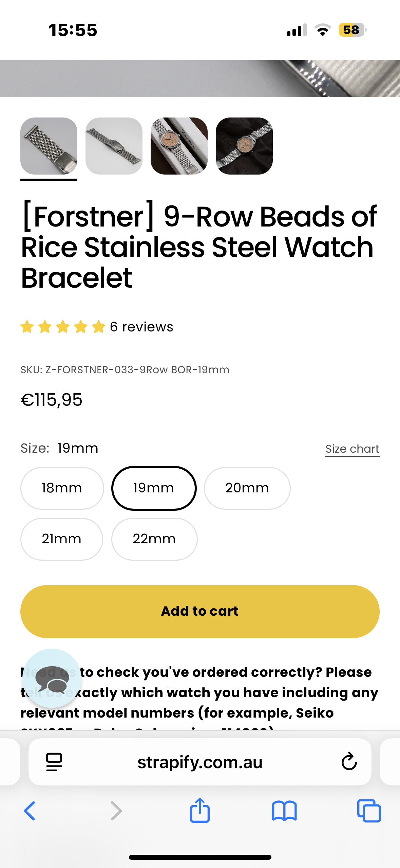This screenshot has width=400, height=868.
Task: Open the page reader menu icon
Action: click(54, 762)
